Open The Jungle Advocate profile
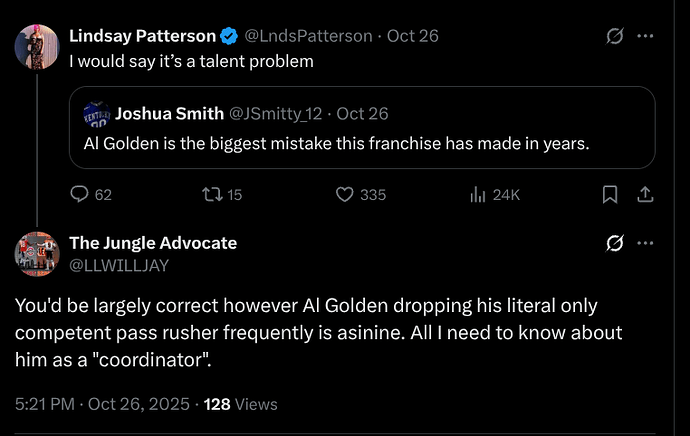The height and width of the screenshot is (436, 690). pos(152,243)
